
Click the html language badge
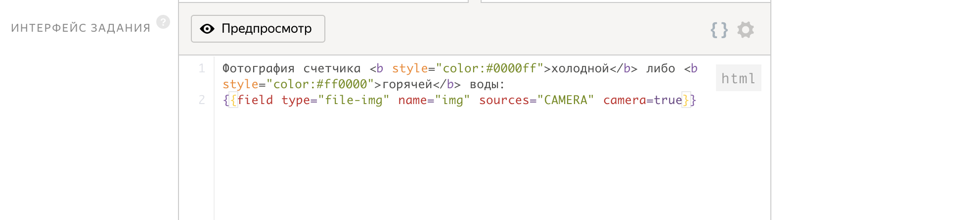pyautogui.click(x=738, y=78)
